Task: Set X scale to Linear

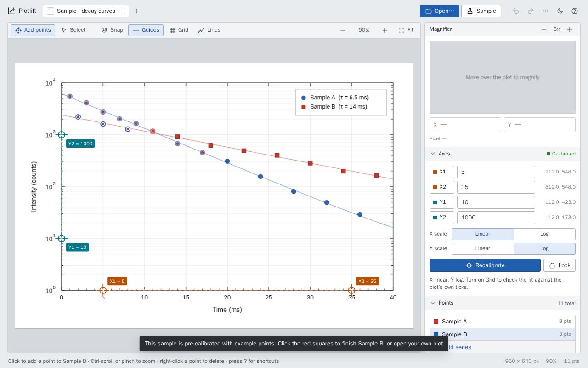Action: point(483,234)
